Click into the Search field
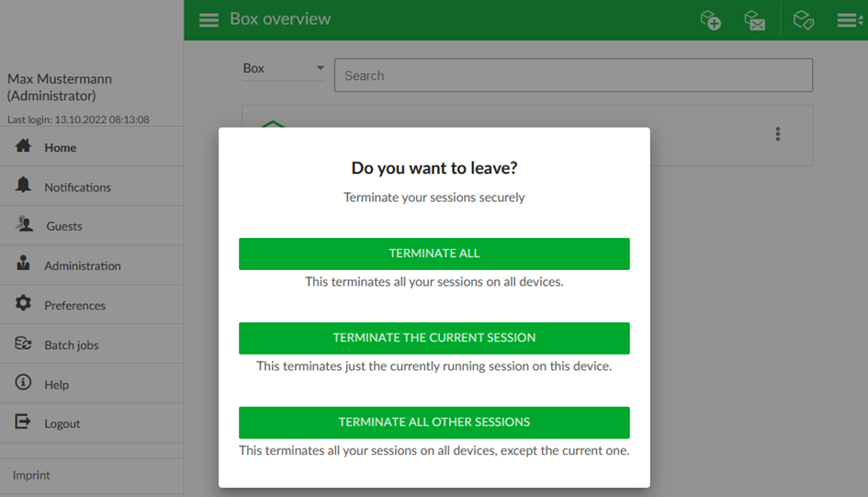 (x=573, y=75)
